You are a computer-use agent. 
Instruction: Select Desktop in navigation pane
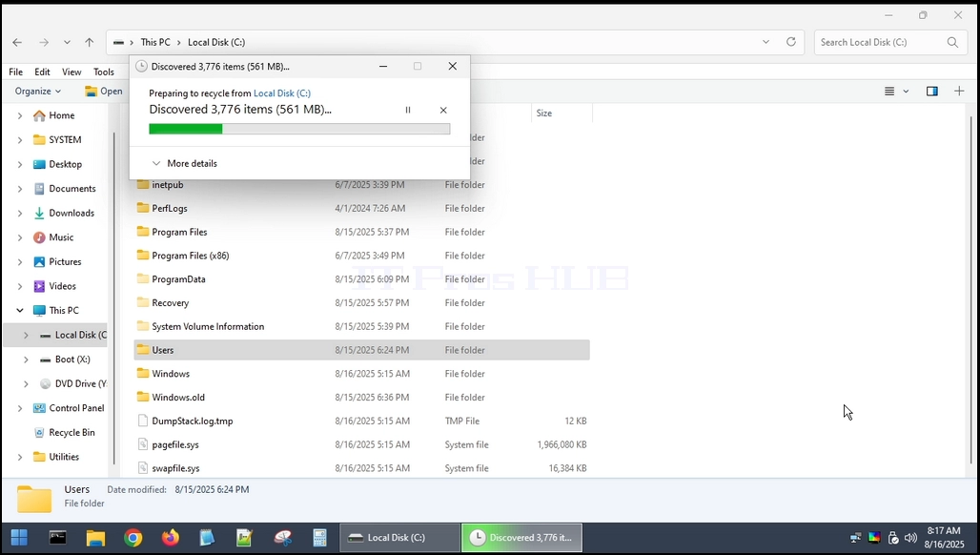tap(65, 164)
